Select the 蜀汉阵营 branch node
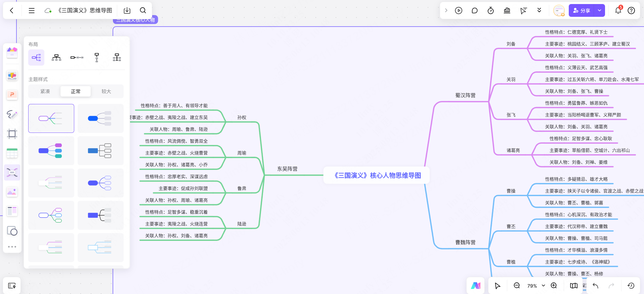Screen dimensions: 644x294 [465, 96]
